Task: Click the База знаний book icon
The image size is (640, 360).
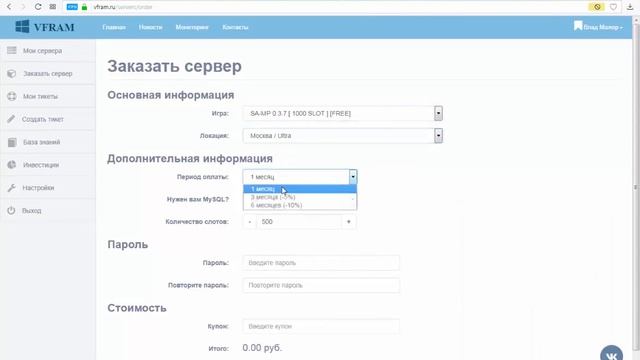Action: point(12,142)
